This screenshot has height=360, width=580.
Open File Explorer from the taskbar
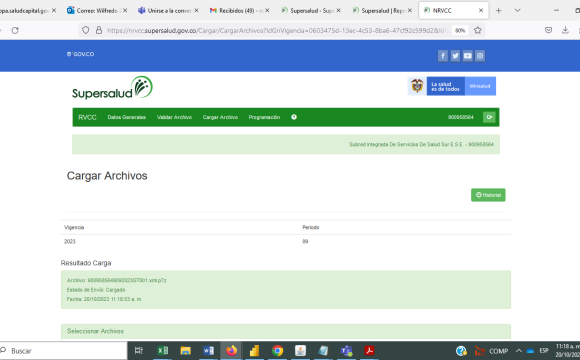[185, 350]
